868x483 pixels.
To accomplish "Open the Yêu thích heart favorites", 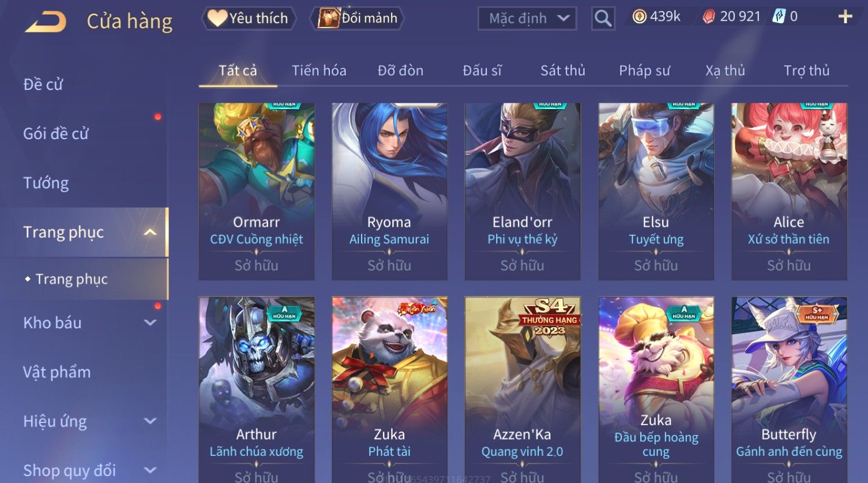I will point(249,18).
